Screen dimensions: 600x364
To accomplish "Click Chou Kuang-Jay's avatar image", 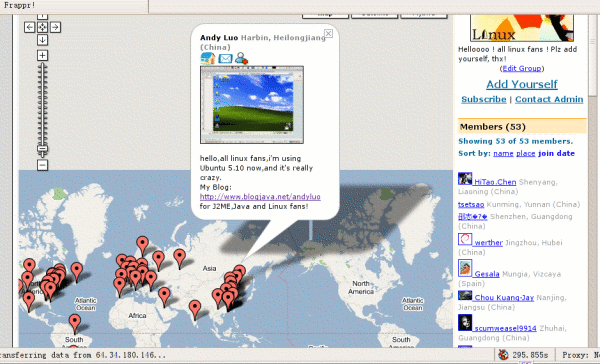I will pos(465,295).
